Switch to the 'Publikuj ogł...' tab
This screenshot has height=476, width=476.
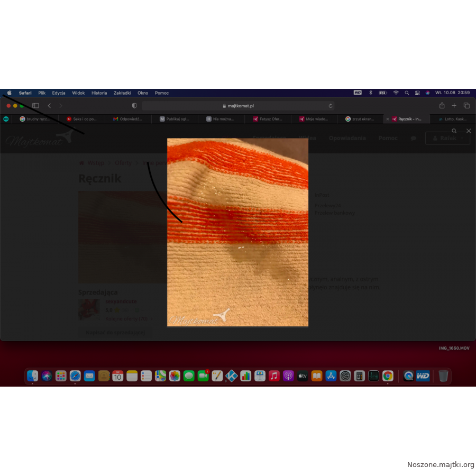tap(175, 119)
